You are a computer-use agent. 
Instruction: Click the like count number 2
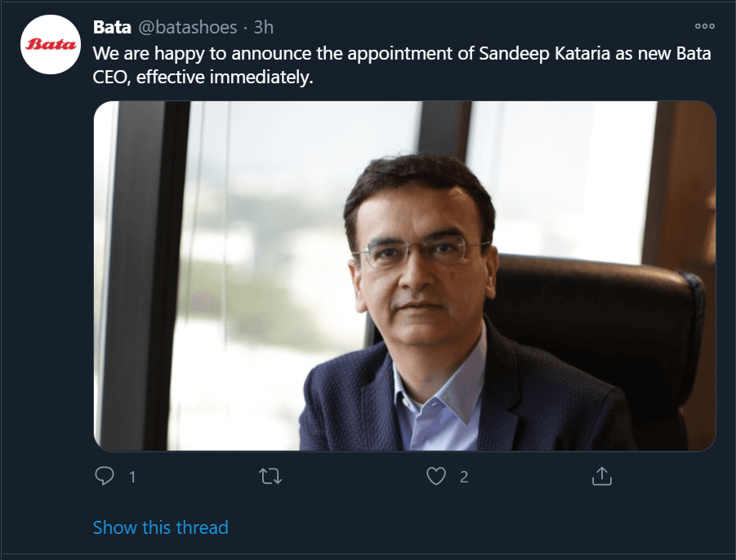464,477
